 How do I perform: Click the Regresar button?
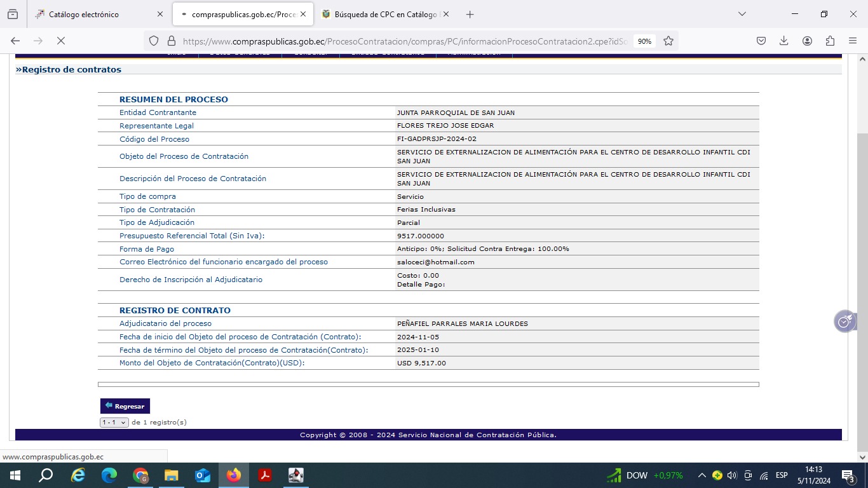125,406
